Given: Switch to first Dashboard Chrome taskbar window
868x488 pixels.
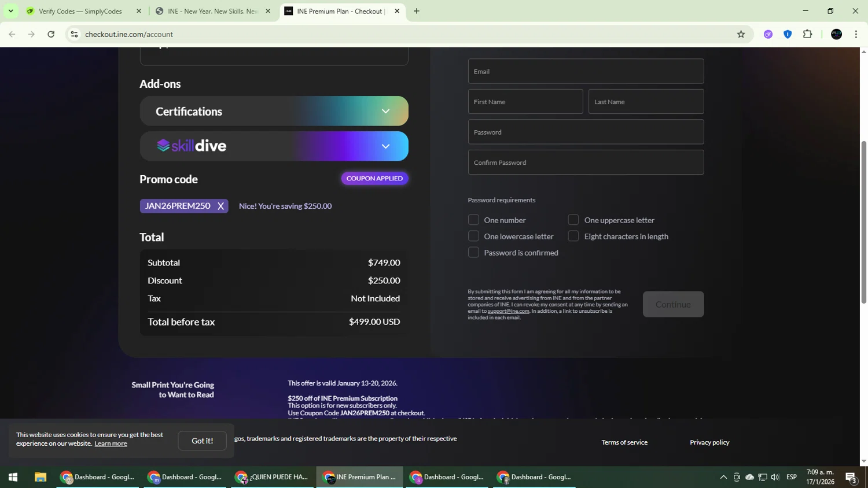Looking at the screenshot, I should point(98,477).
